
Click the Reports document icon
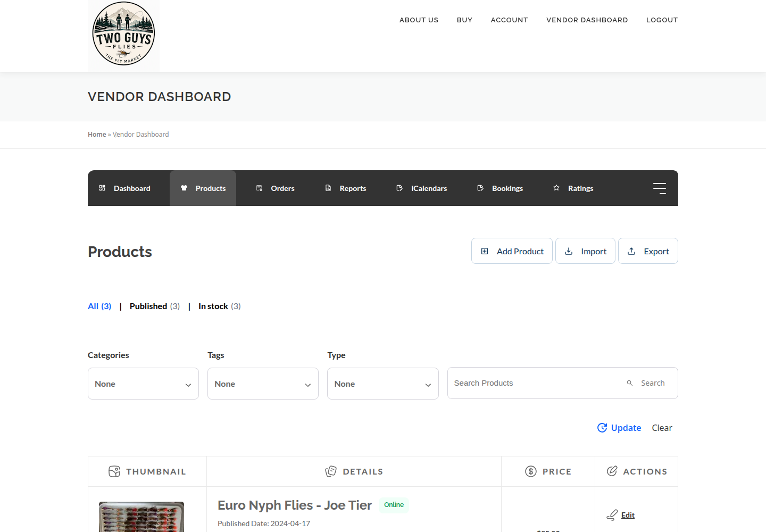click(x=328, y=188)
